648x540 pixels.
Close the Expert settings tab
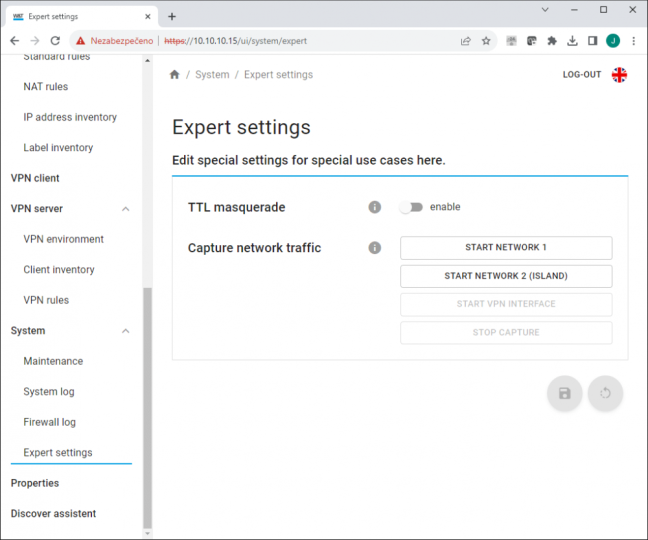click(x=148, y=17)
